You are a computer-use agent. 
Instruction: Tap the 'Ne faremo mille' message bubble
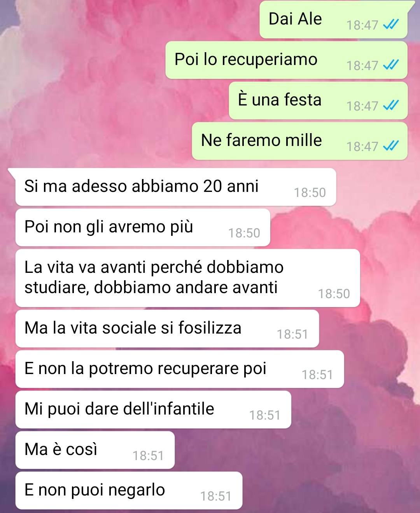click(300, 141)
